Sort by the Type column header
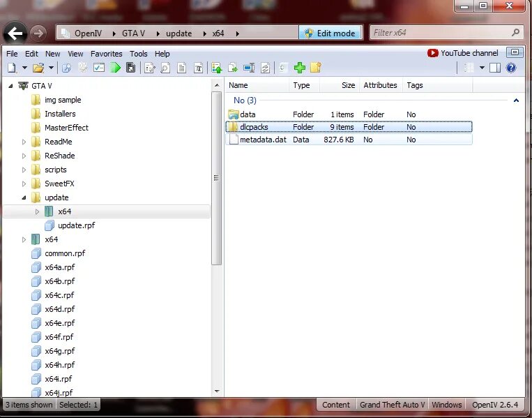The height and width of the screenshot is (418, 532). [304, 85]
